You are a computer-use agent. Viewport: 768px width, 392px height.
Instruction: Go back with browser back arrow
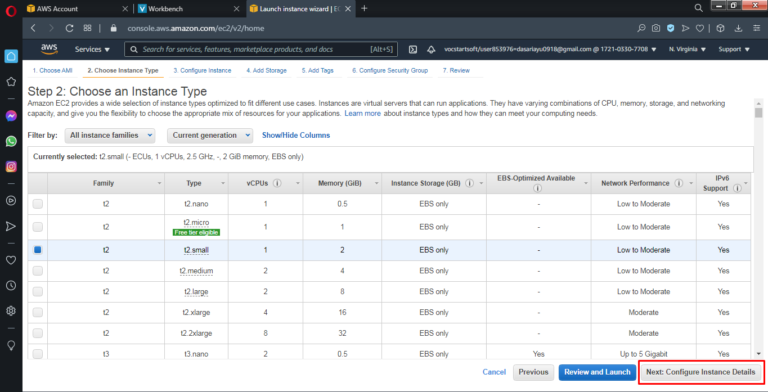pyautogui.click(x=33, y=28)
